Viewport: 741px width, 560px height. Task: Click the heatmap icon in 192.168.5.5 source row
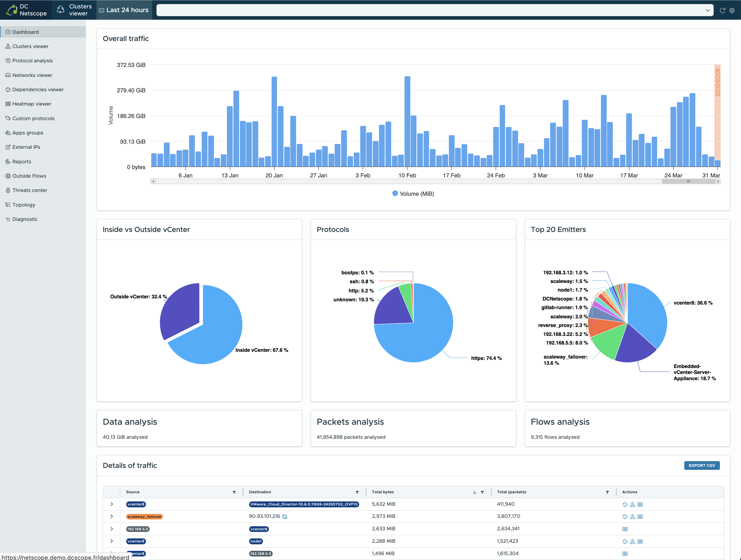(625, 529)
